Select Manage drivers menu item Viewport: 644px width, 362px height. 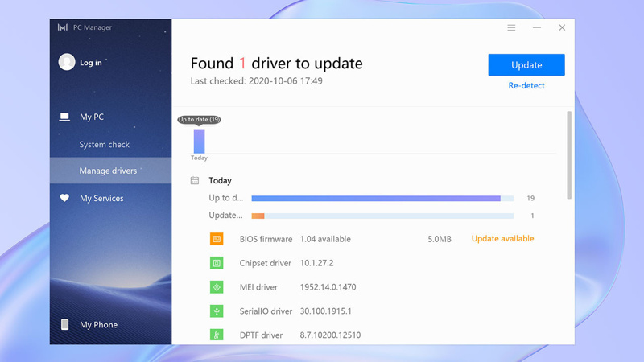[110, 171]
